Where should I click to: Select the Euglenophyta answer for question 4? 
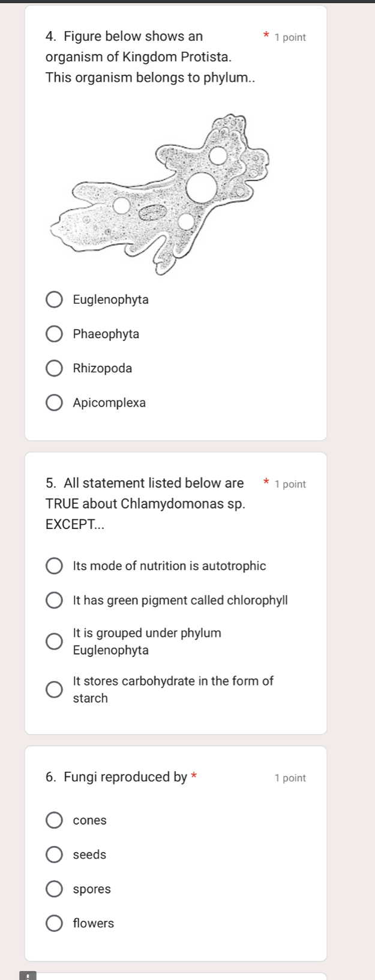click(x=54, y=299)
